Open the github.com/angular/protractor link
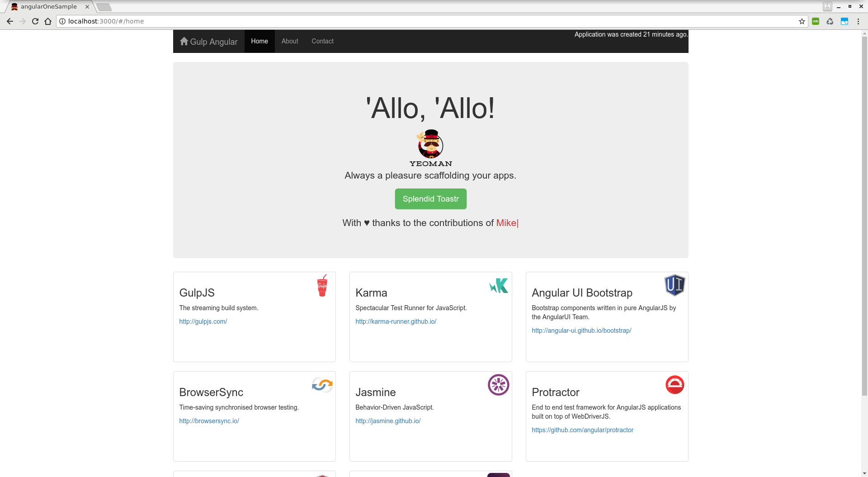868x477 pixels. click(x=583, y=430)
